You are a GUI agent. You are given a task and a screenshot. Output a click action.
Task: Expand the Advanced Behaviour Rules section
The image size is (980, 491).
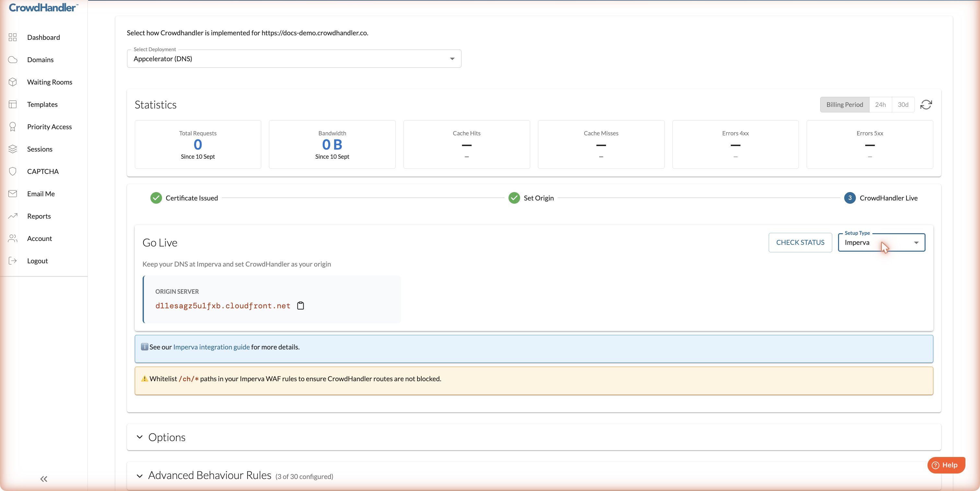(x=534, y=476)
